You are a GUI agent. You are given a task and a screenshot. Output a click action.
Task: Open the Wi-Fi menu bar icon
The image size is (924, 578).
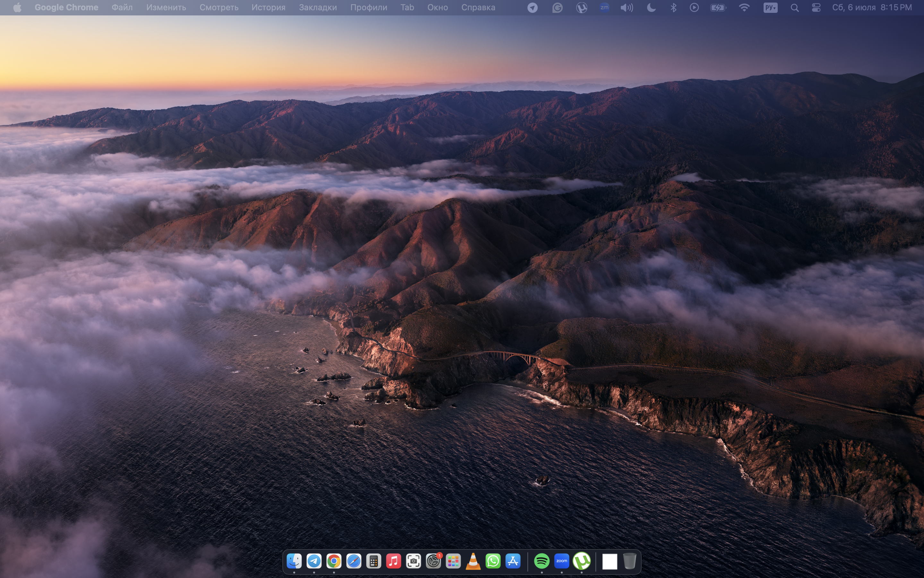click(744, 8)
